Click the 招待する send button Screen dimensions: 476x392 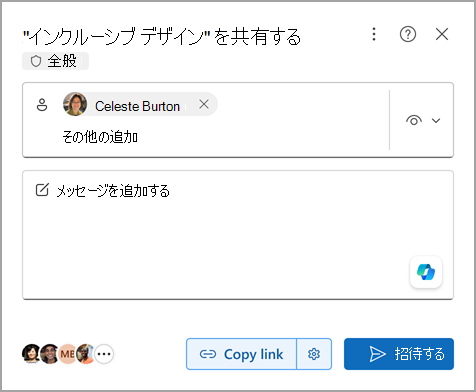pos(399,354)
